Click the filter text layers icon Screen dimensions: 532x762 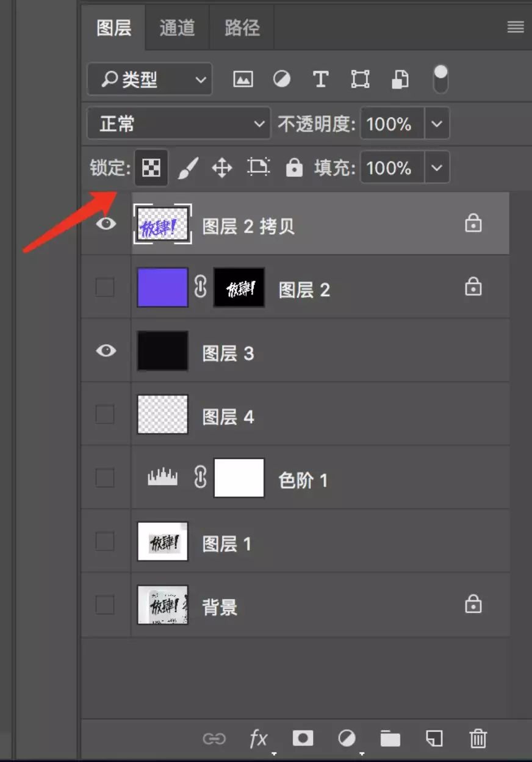(x=320, y=79)
